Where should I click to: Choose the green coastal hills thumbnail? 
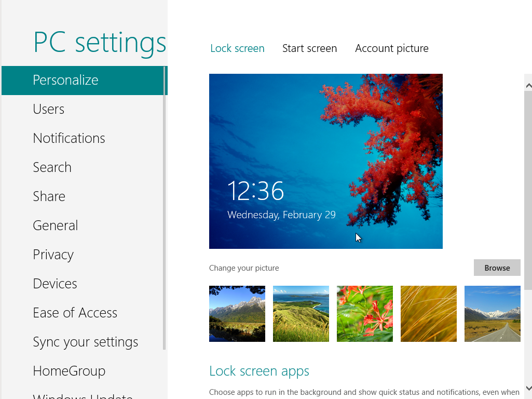tap(301, 314)
